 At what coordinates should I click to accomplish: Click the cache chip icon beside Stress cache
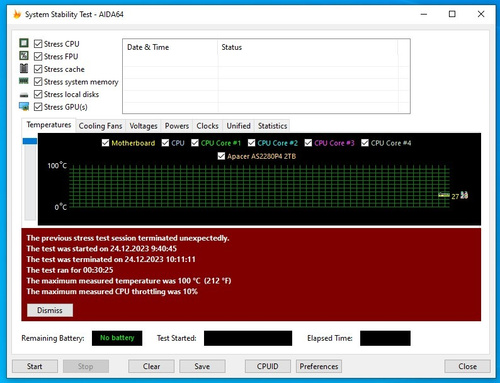point(24,68)
